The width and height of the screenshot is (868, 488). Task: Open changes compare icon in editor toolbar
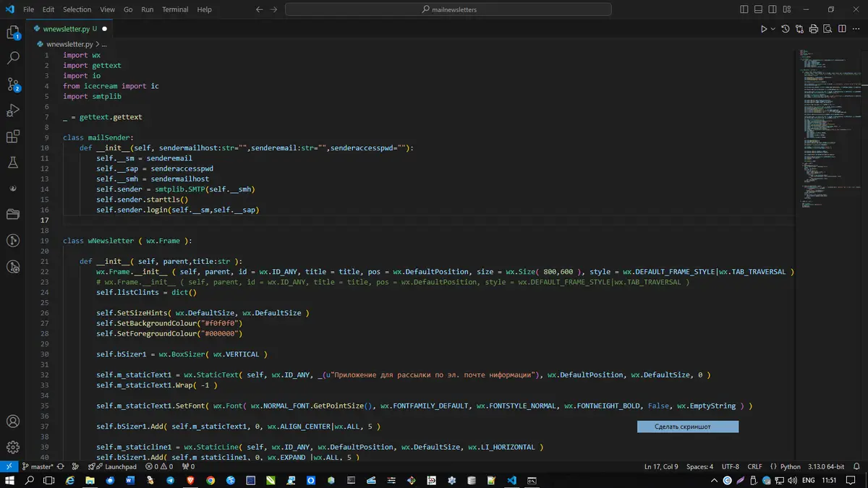[800, 29]
